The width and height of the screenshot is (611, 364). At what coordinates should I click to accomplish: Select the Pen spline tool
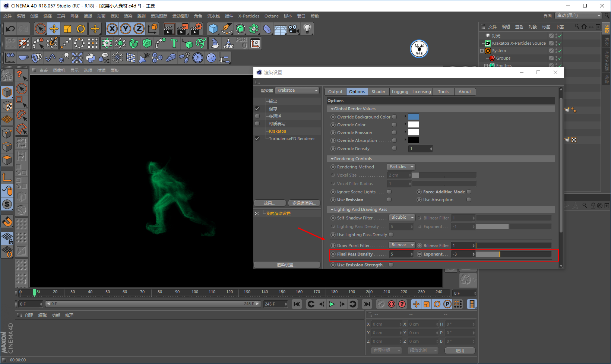227,29
